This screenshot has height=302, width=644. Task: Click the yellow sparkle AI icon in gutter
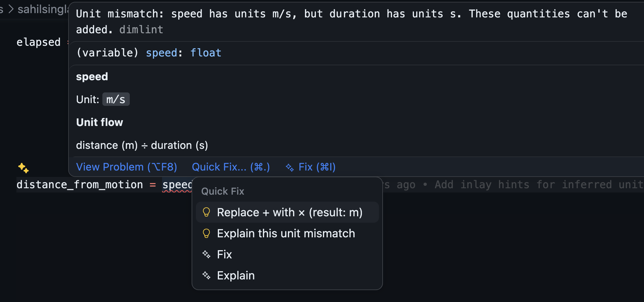tap(23, 168)
